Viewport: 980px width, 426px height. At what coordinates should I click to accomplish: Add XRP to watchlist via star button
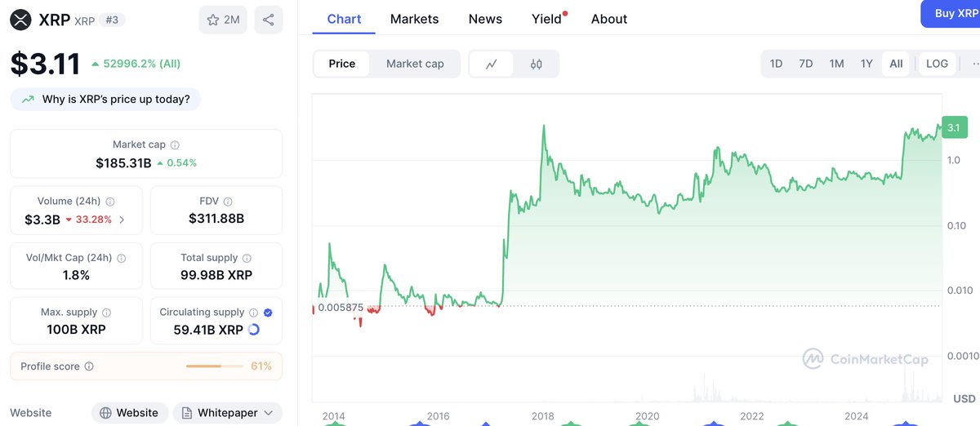(x=222, y=20)
